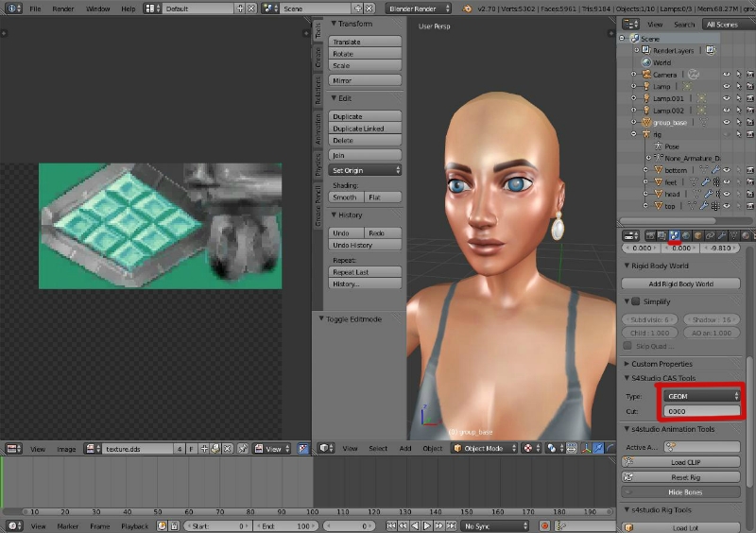The height and width of the screenshot is (533, 756).
Task: Click the add new image plus icon
Action: pyautogui.click(x=204, y=449)
